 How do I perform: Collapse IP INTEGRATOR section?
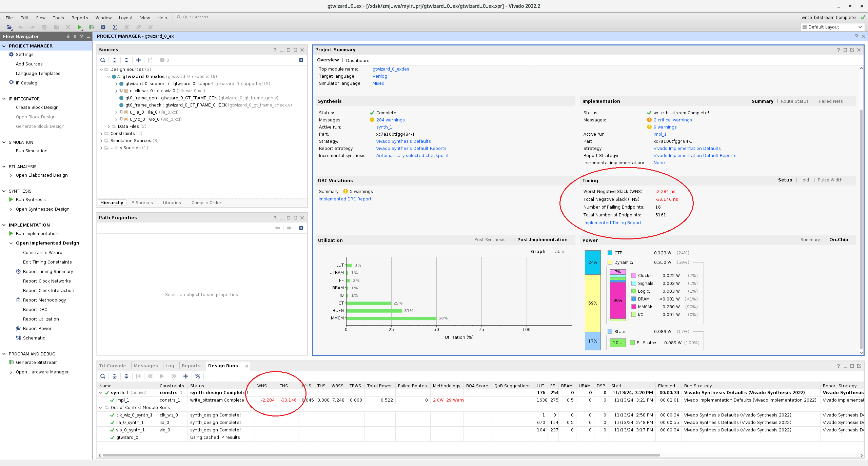pos(4,99)
